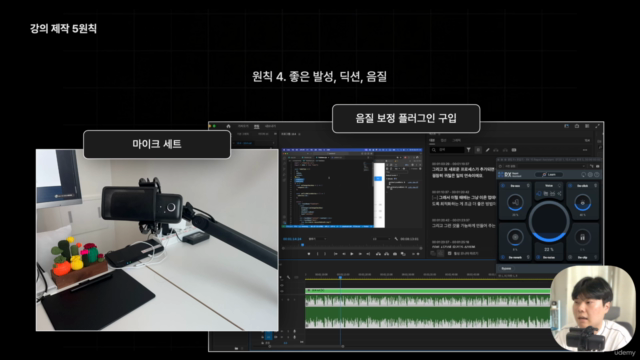Screen dimensions: 640x360
Task: Go to Out point in Program monitor
Action: click(x=368, y=254)
